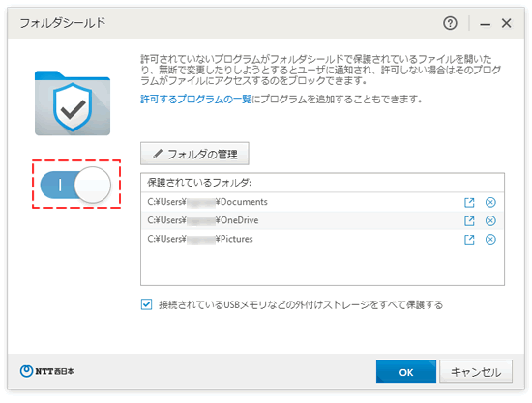Click the キャンセル button
The width and height of the screenshot is (532, 403).
pyautogui.click(x=476, y=371)
